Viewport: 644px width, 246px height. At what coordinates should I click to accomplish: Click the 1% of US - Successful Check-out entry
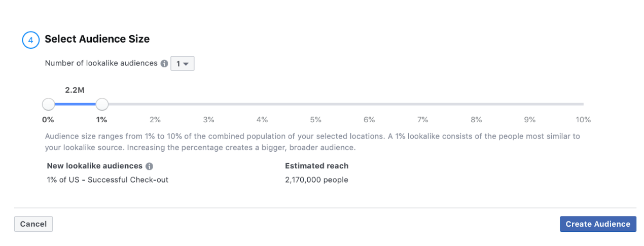pyautogui.click(x=108, y=180)
